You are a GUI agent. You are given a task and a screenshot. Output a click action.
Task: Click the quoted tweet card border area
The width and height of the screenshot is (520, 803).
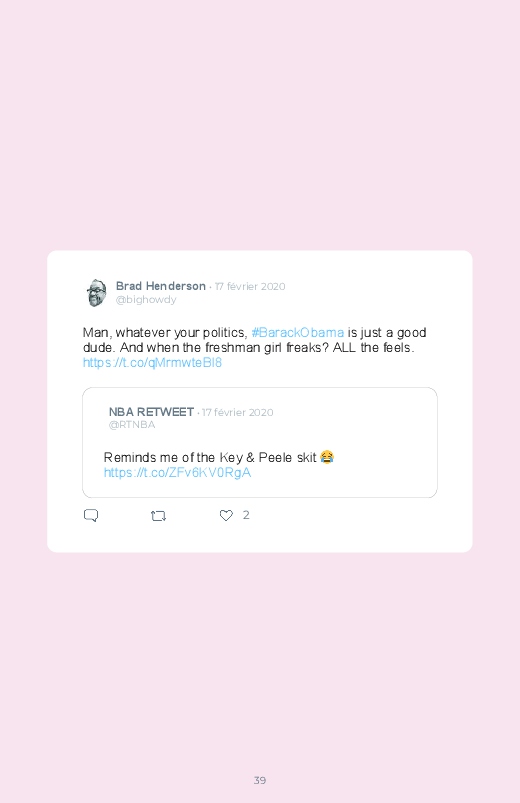click(260, 442)
